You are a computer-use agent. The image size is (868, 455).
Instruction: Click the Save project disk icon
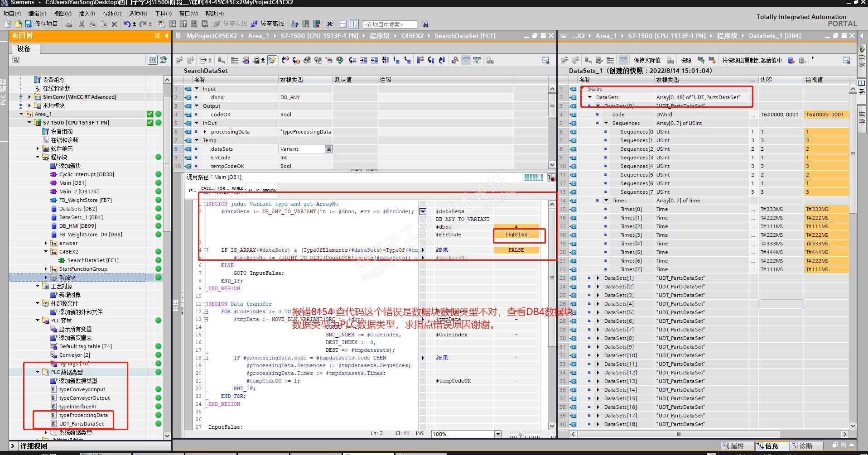pyautogui.click(x=28, y=24)
